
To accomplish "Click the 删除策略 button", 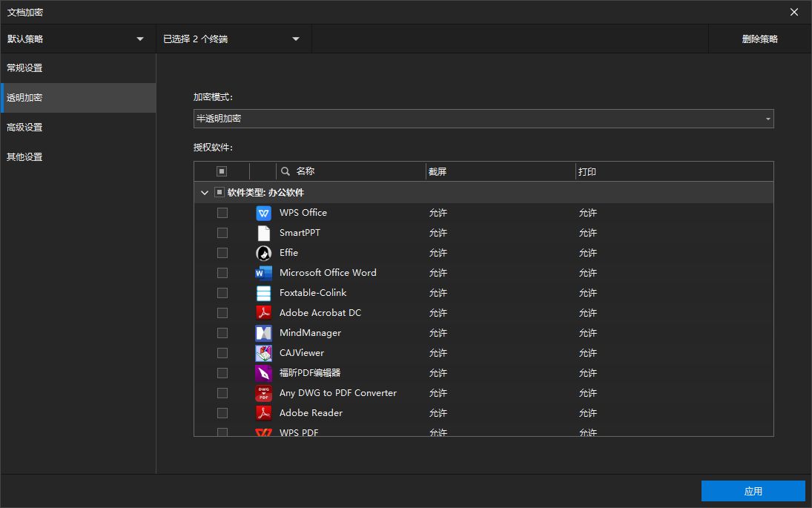I will point(759,39).
